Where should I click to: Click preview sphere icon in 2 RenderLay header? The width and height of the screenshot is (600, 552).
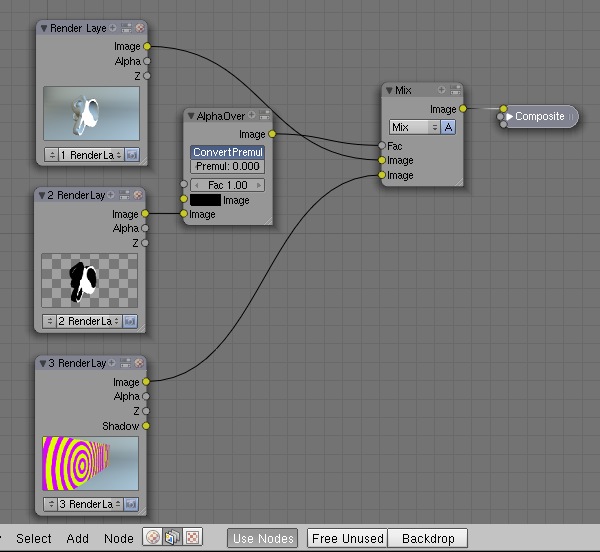[x=138, y=195]
